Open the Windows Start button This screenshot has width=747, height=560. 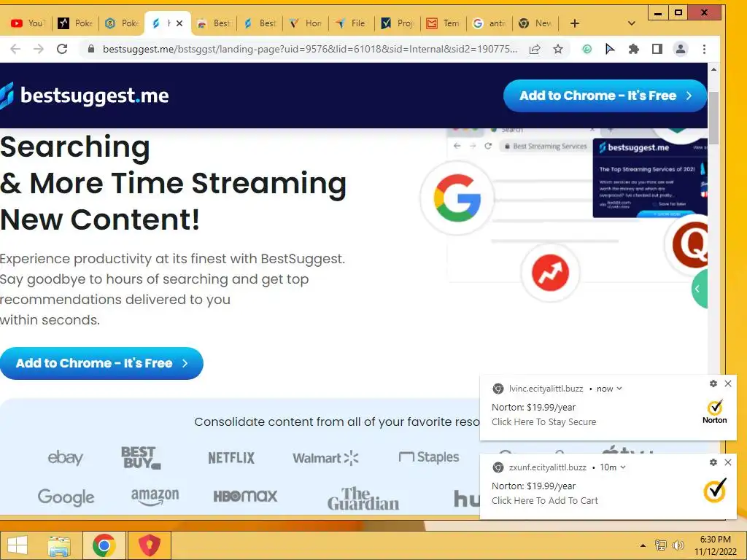pyautogui.click(x=18, y=545)
